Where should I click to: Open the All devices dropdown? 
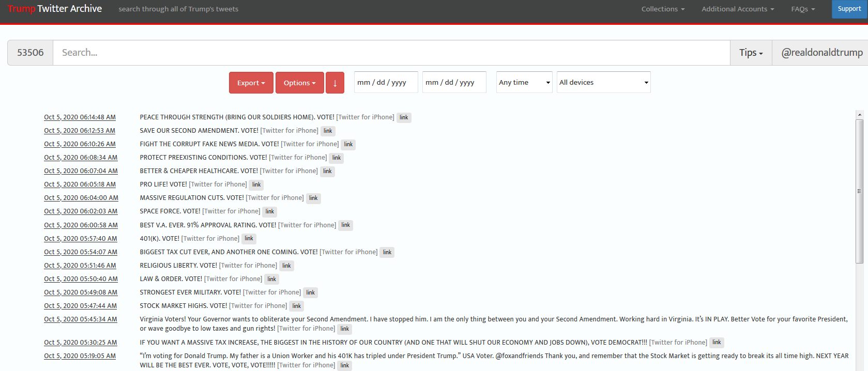coord(603,82)
